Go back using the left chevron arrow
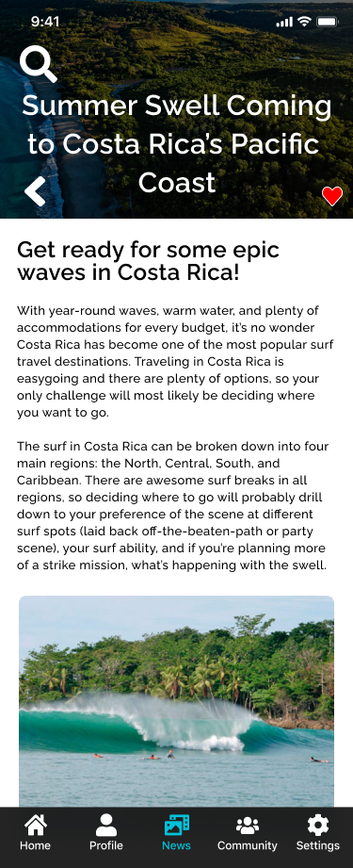This screenshot has height=868, width=353. point(35,191)
